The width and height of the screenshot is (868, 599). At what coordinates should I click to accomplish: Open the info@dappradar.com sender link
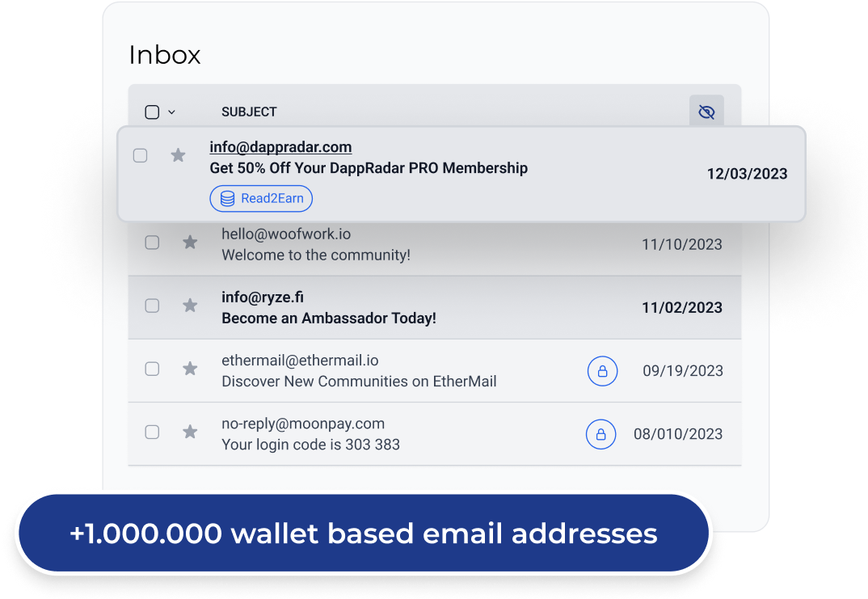tap(280, 147)
